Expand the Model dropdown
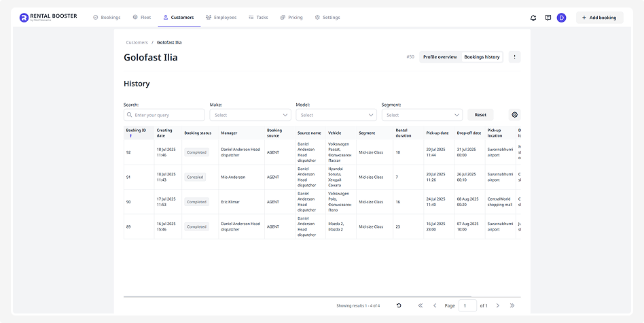Viewport: 644px width, 323px height. [336, 116]
